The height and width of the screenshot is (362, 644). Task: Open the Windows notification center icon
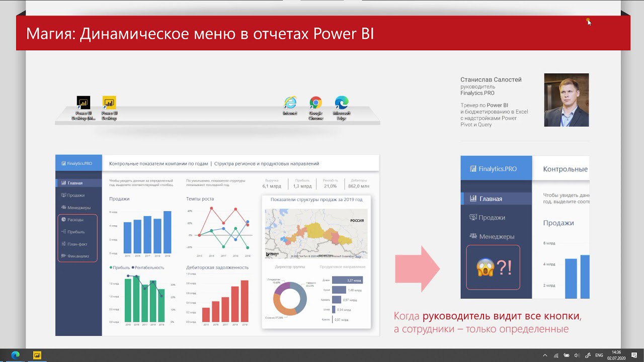click(x=634, y=355)
